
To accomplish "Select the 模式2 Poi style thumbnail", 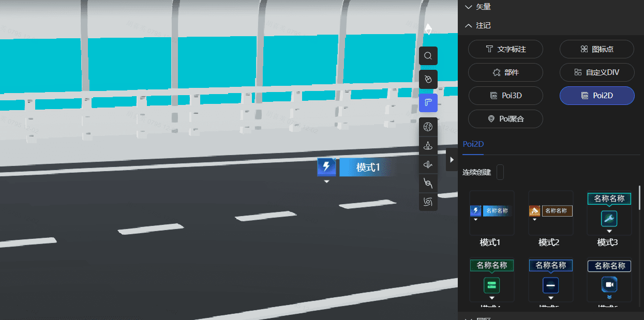I will click(550, 213).
